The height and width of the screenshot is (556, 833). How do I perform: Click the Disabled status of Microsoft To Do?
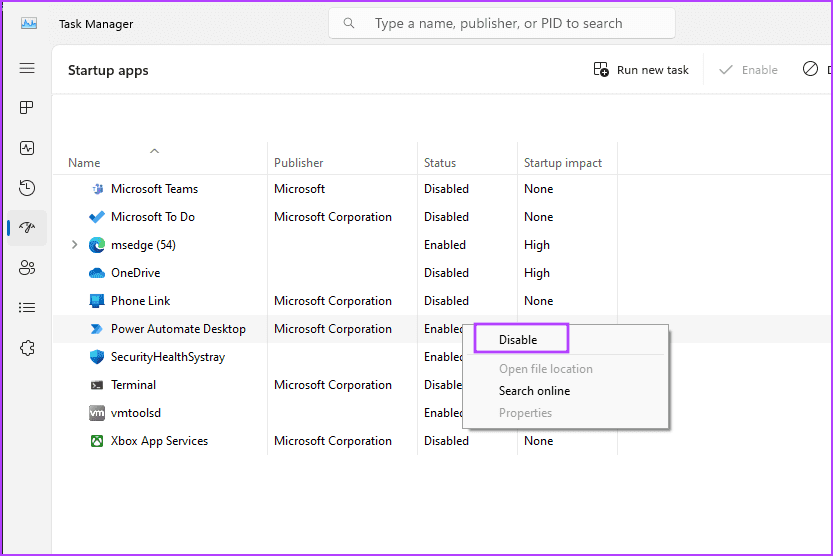(x=446, y=217)
